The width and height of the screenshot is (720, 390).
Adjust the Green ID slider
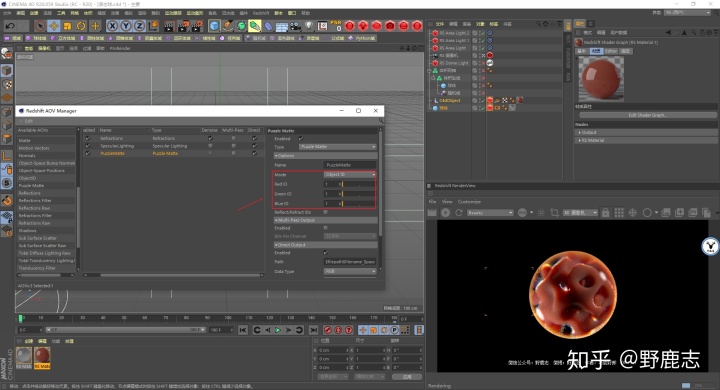pyautogui.click(x=358, y=194)
